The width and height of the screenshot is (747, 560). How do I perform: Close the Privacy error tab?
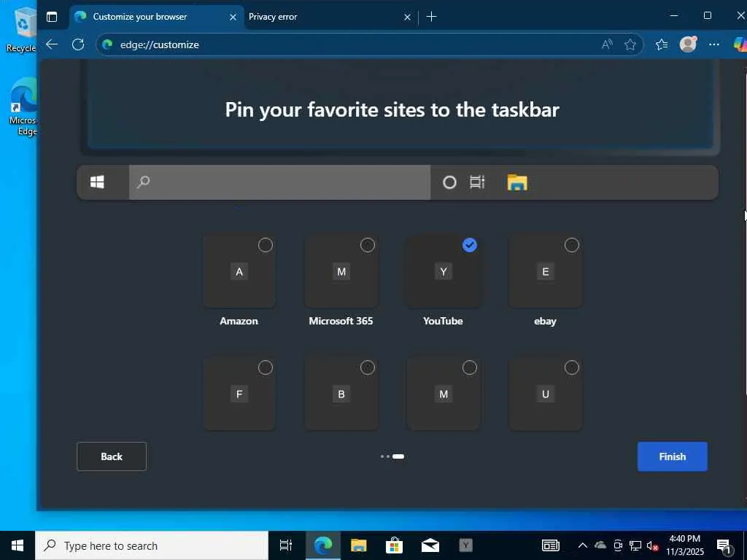(x=407, y=17)
